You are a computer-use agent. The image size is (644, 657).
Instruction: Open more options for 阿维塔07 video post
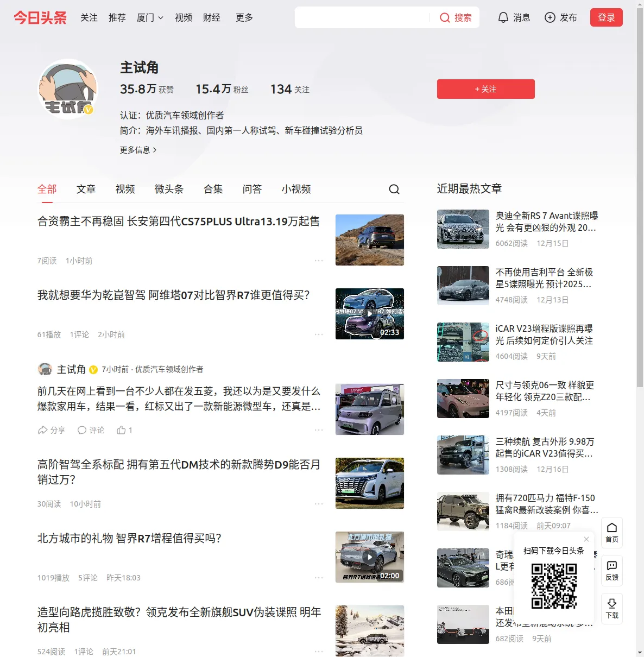point(319,334)
